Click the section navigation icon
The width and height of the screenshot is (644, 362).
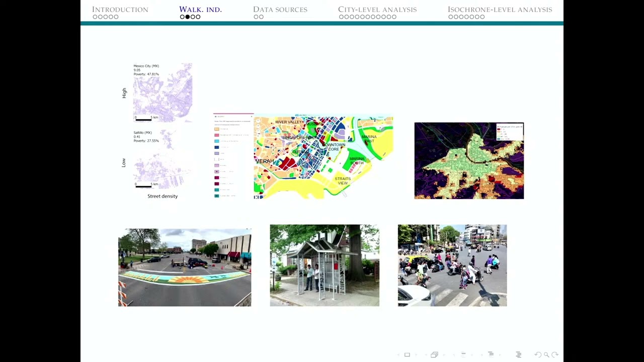tap(491, 355)
